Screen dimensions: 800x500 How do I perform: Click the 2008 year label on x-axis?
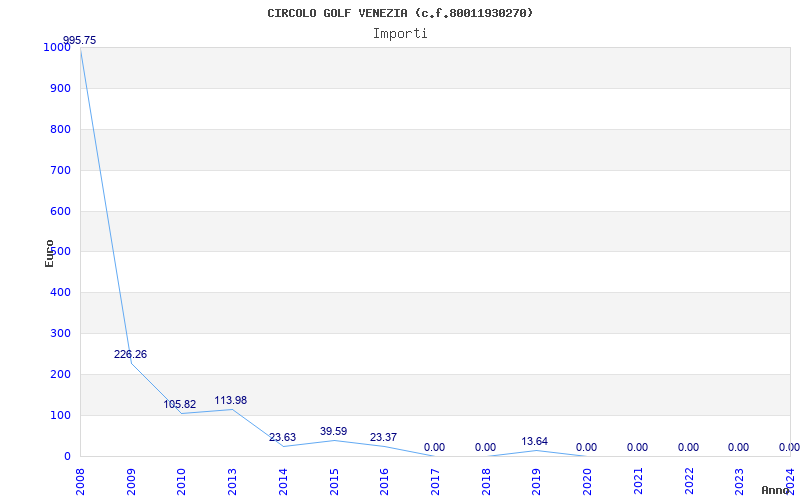pyautogui.click(x=80, y=481)
